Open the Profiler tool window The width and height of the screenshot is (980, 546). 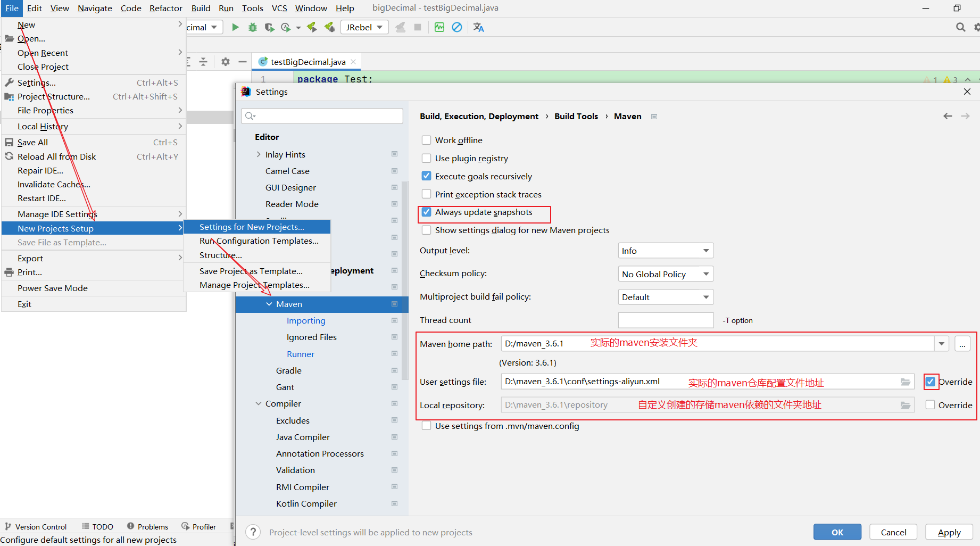[198, 527]
